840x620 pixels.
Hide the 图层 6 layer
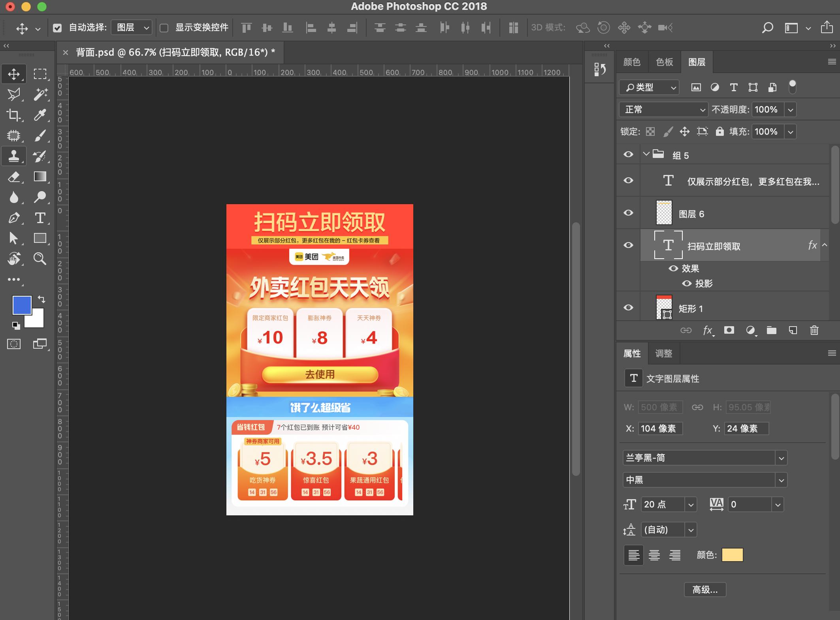tap(628, 213)
